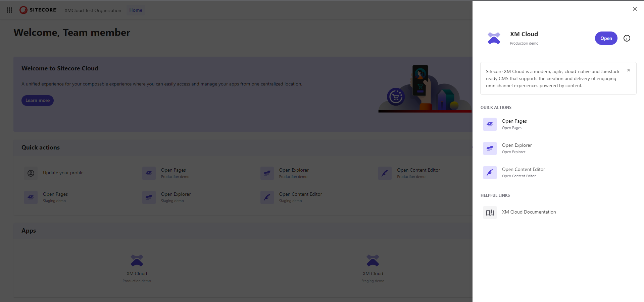
Task: Dismiss the XM Cloud description box
Action: tap(628, 70)
